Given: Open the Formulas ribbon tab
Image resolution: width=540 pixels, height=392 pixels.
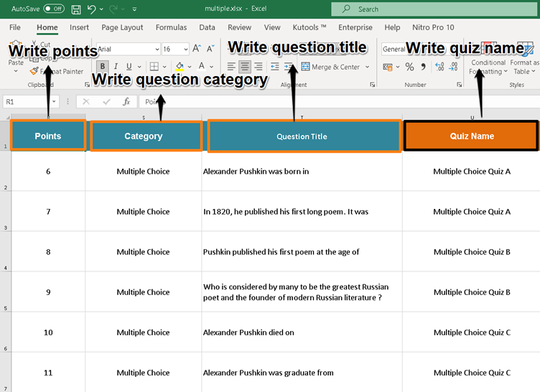Looking at the screenshot, I should click(171, 27).
